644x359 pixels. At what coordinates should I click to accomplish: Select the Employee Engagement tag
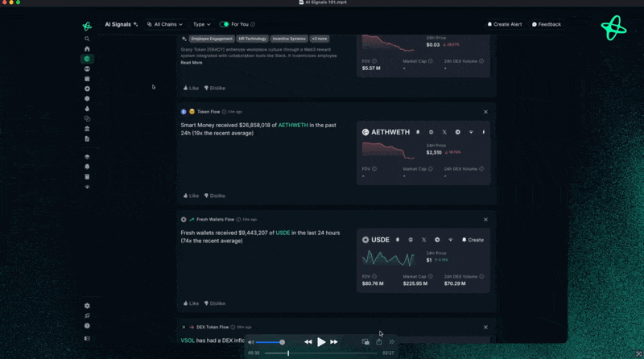pos(212,39)
